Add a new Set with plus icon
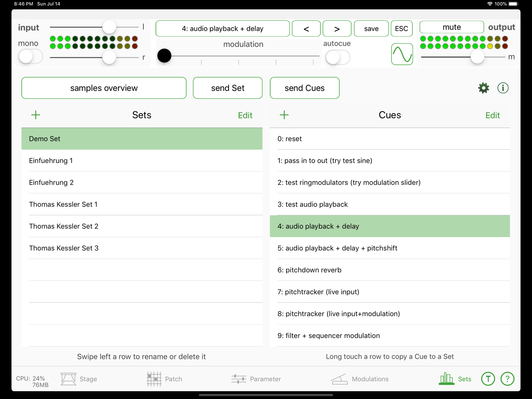Screen dimensions: 532x399 (x=36, y=115)
